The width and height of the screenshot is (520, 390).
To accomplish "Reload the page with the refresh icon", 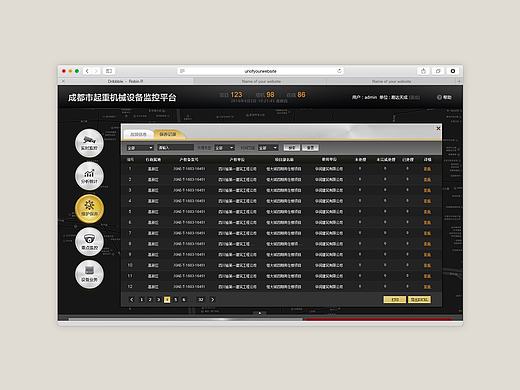I will coord(339,71).
